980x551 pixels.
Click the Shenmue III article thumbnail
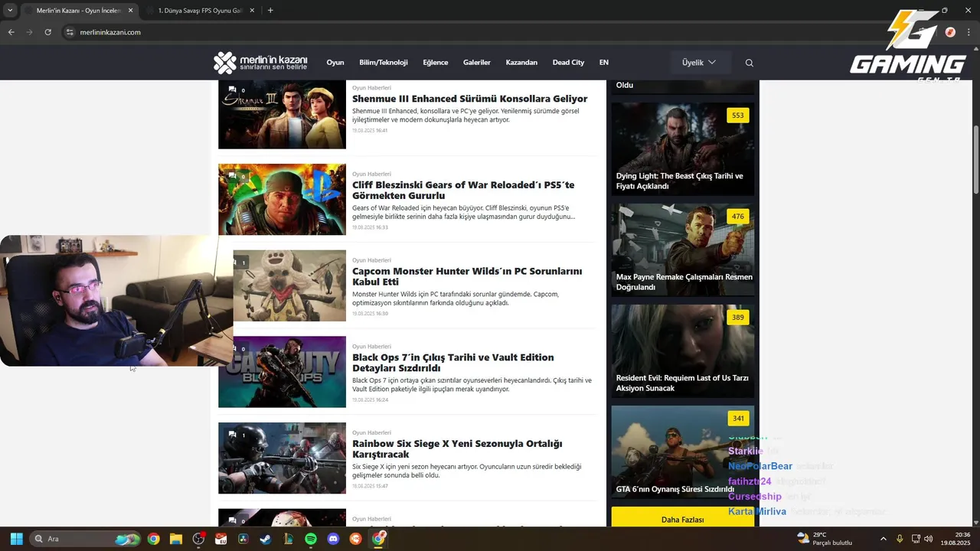point(282,113)
